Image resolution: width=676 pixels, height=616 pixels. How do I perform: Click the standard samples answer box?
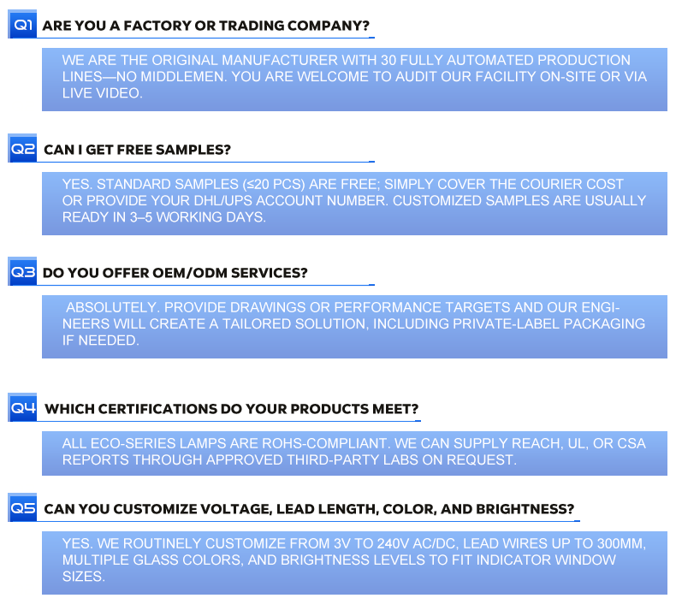tap(354, 204)
